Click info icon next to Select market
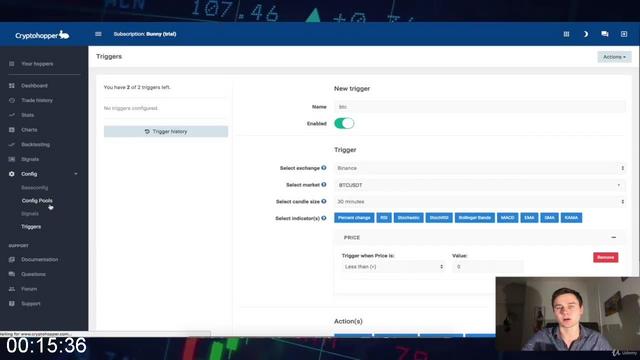The width and height of the screenshot is (640, 360). (324, 184)
